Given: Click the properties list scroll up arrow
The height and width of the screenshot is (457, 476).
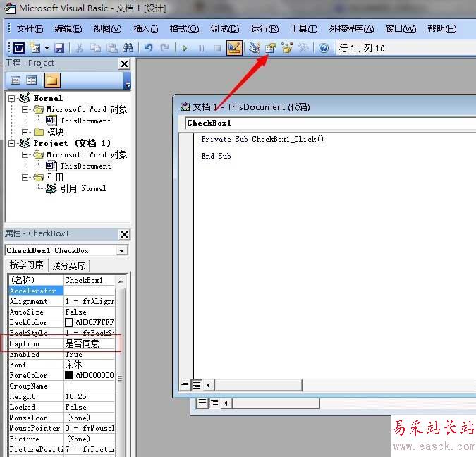Looking at the screenshot, I should point(121,281).
